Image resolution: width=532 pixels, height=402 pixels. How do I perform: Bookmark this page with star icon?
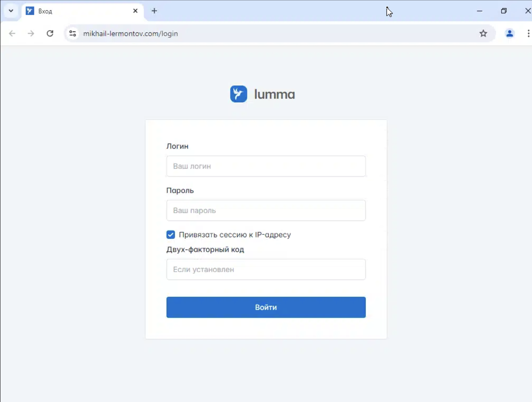[483, 33]
